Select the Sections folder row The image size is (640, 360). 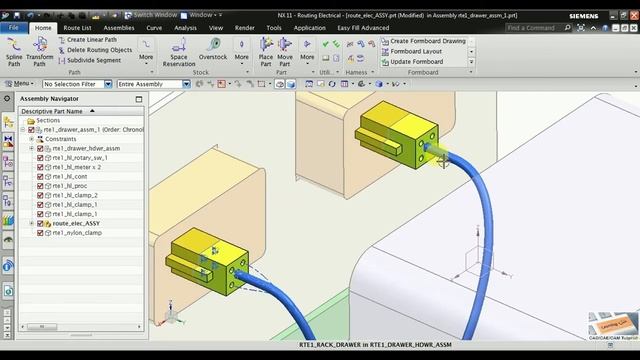point(81,120)
